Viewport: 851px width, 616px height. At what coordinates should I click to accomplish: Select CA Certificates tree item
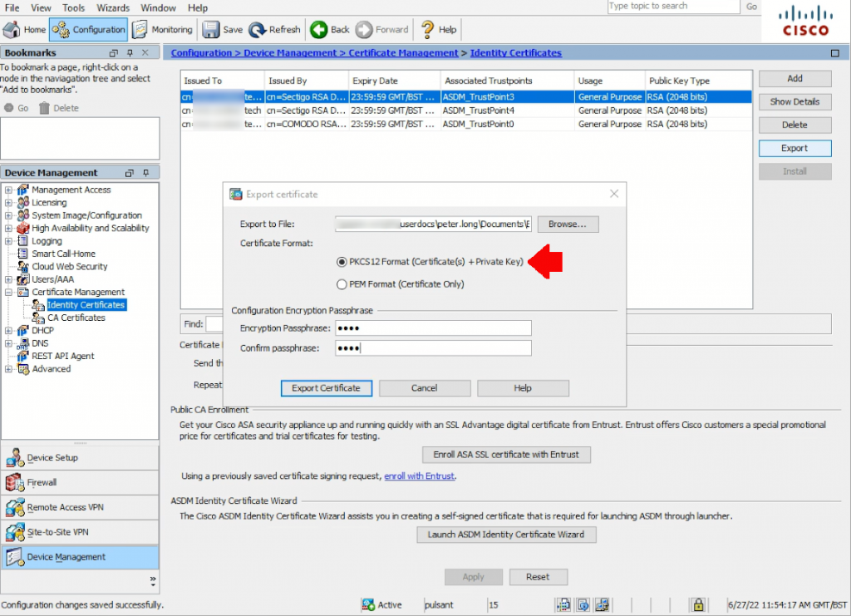pyautogui.click(x=76, y=318)
